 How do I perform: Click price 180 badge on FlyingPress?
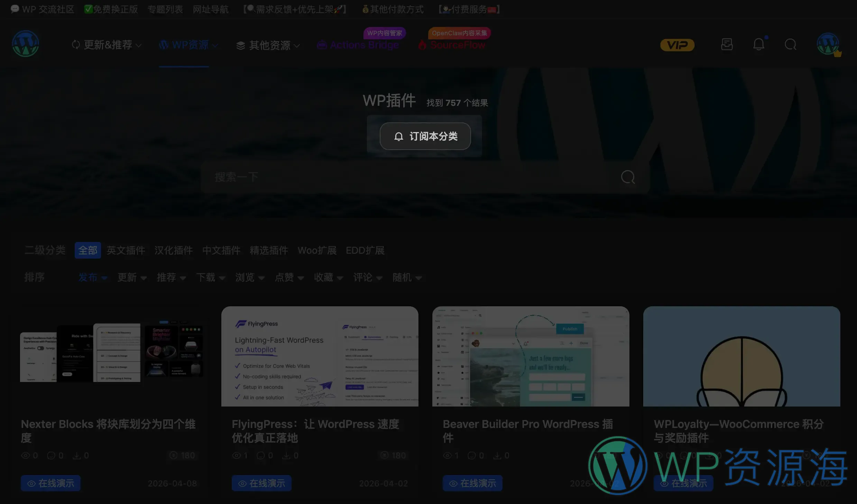[393, 456]
